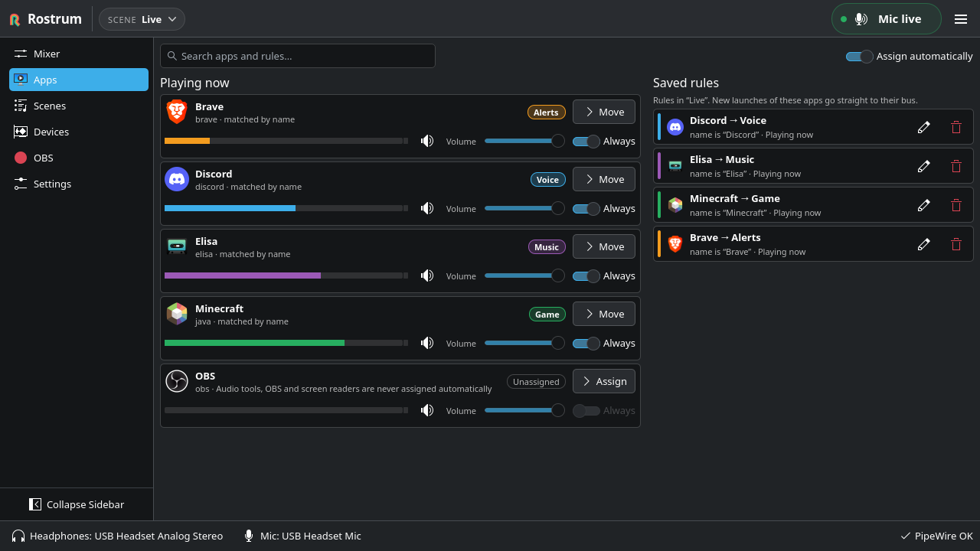Edit the Discord → Voice rule
The width and height of the screenshot is (980, 551).
click(924, 127)
